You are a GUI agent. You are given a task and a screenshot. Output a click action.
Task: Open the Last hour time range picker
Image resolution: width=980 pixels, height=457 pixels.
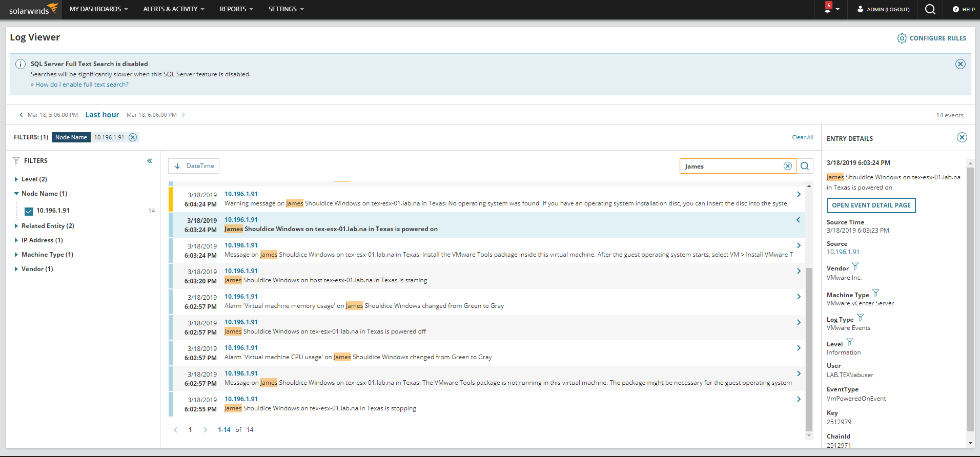tap(103, 115)
